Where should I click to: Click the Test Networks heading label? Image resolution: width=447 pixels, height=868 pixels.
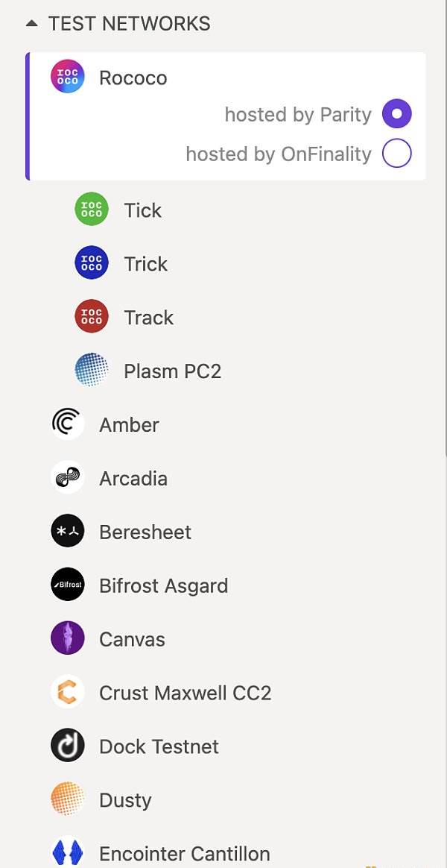point(129,24)
